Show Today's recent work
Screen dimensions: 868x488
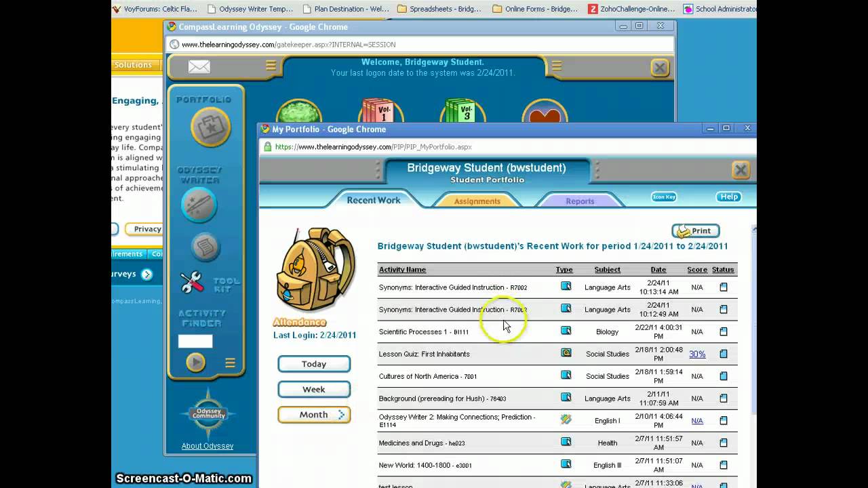tap(314, 364)
